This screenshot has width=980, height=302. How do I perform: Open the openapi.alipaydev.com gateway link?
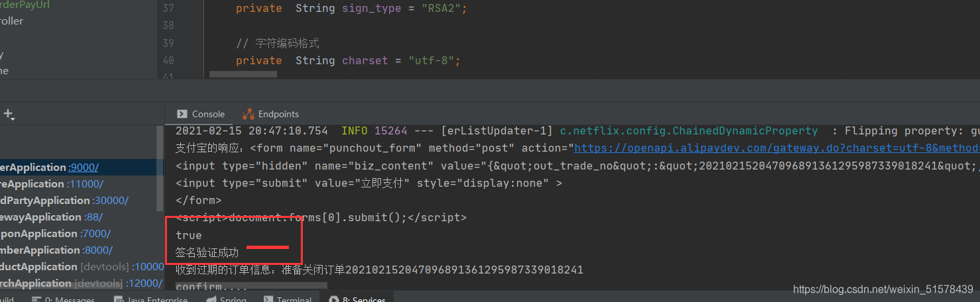click(777, 148)
